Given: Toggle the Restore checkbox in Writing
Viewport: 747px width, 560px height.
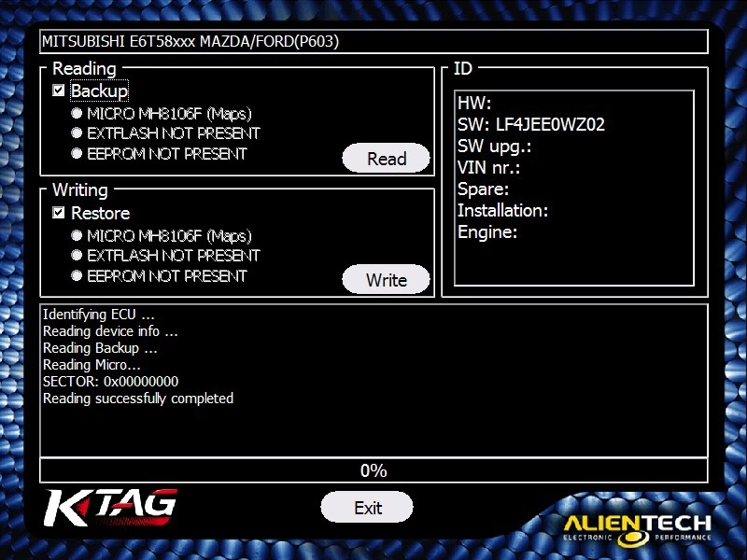Looking at the screenshot, I should (x=59, y=213).
